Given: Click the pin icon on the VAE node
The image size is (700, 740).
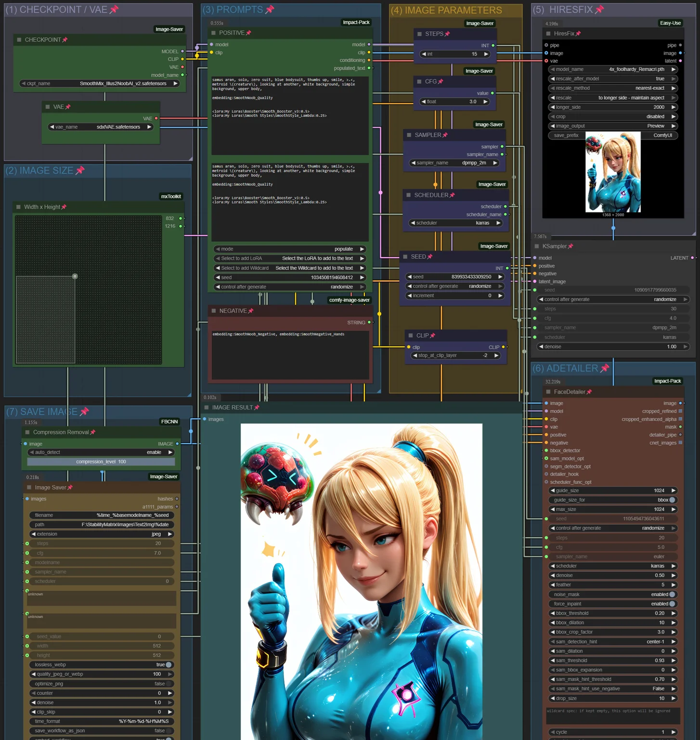Looking at the screenshot, I should (x=68, y=107).
